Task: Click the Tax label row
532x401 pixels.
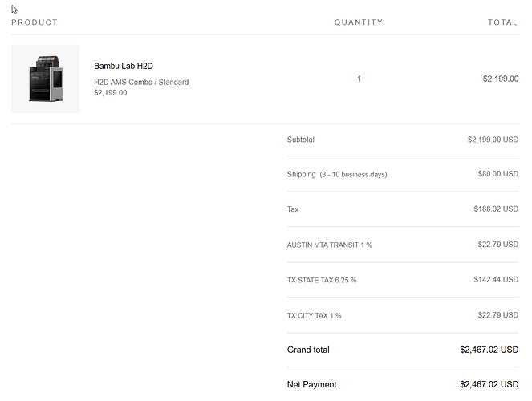Action: (x=403, y=209)
